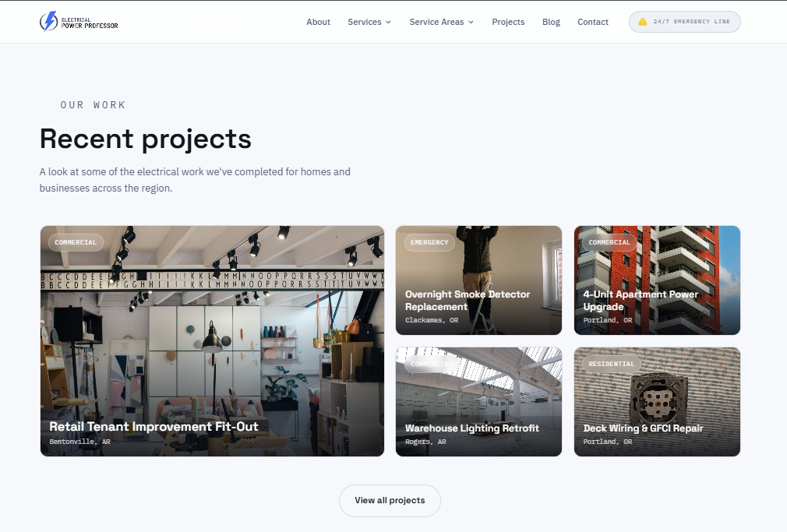Click the Commercial tag on retail fit-out card
Screen dimensions: 787x532
tap(76, 242)
